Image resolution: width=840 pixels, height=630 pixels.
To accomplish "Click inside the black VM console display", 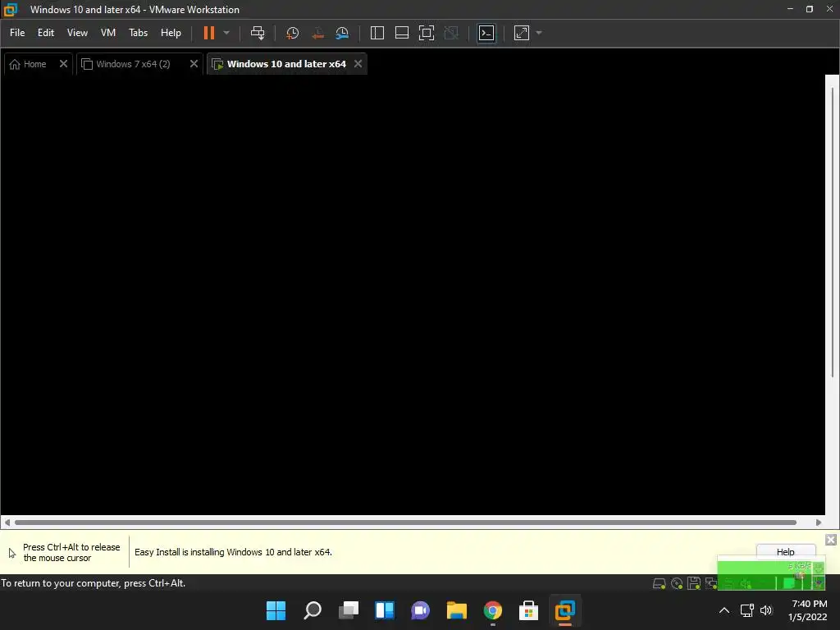I will coord(413,294).
